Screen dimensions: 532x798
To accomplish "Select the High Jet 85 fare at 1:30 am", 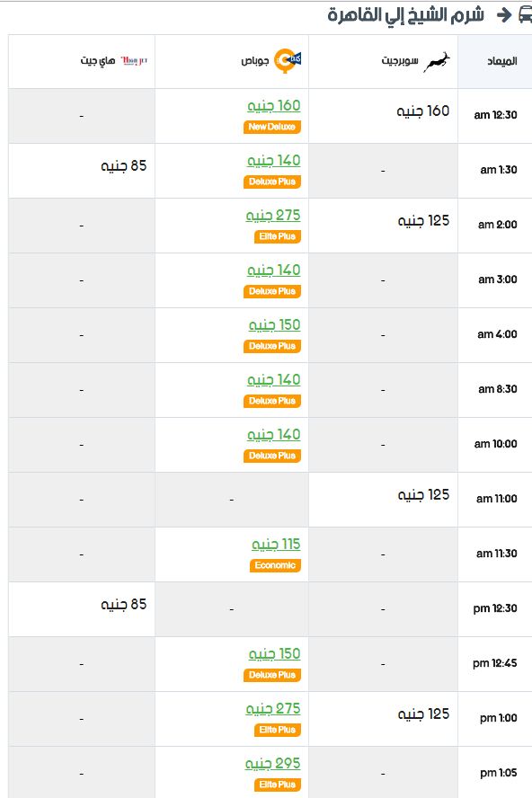I will (124, 165).
